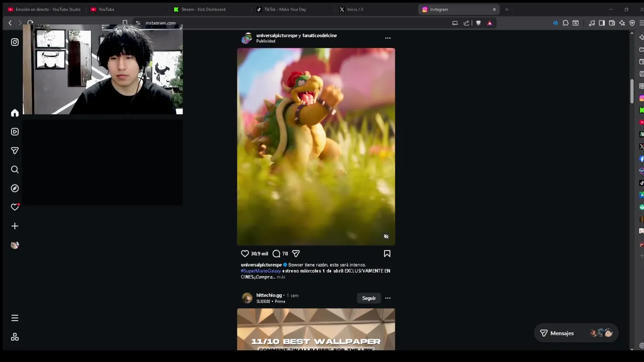Switch to the 'Inicio / X' tab
The width and height of the screenshot is (644, 362).
click(375, 9)
